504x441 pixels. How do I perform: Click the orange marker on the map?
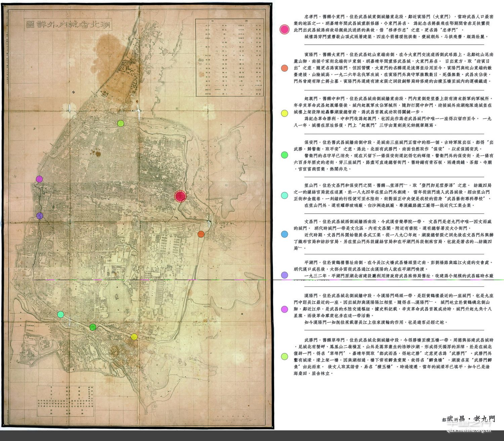coord(201,234)
